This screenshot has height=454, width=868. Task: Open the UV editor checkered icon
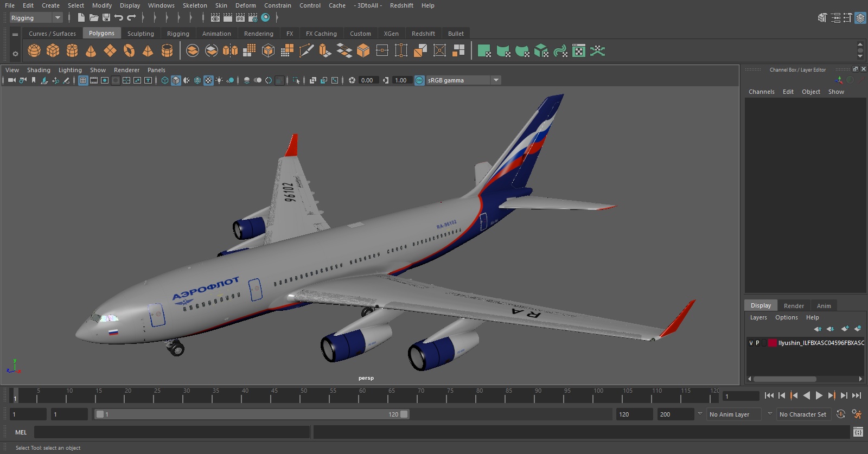pyautogui.click(x=579, y=51)
